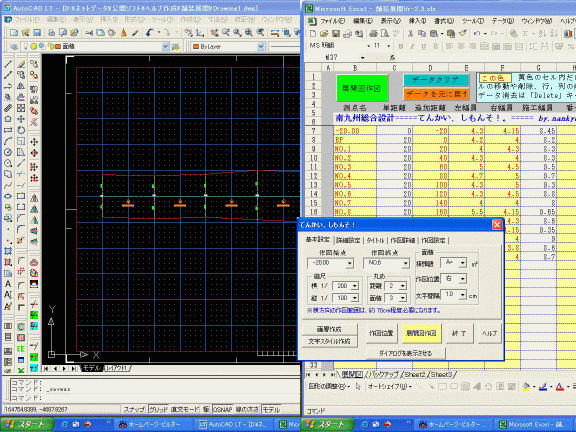
Task: Toggle グリッド mode in AutoCAD status bar
Action: coord(158,409)
